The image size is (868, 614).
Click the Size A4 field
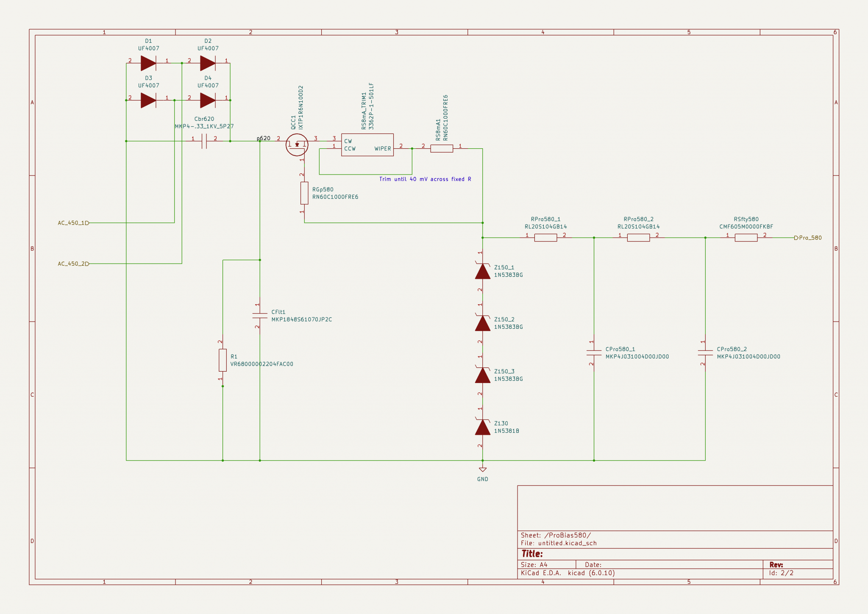tap(534, 565)
